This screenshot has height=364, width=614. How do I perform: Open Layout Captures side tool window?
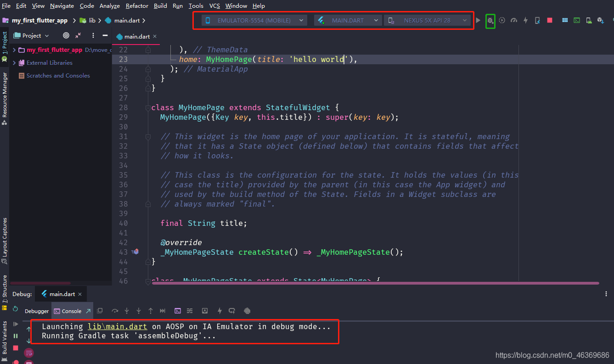coord(5,241)
